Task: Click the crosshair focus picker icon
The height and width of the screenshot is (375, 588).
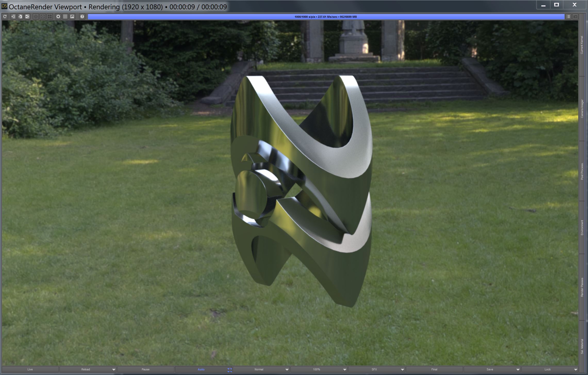Action: click(x=36, y=17)
